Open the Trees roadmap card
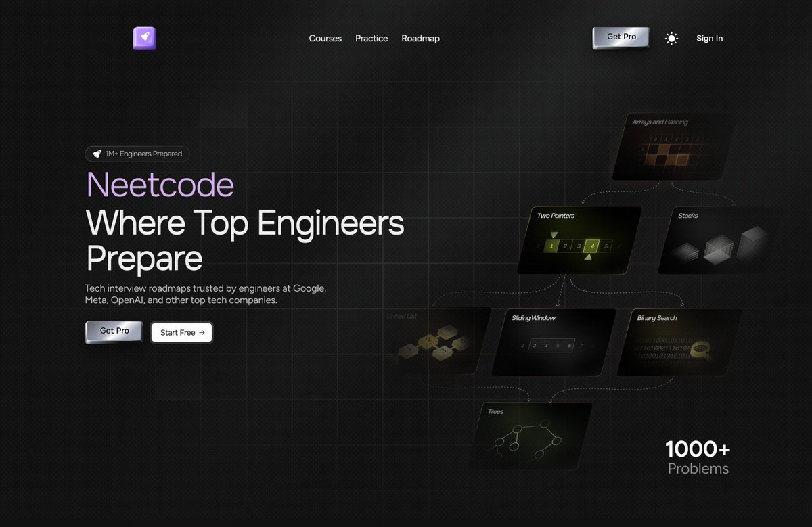Screen dimensions: 812x527 pyautogui.click(x=530, y=436)
